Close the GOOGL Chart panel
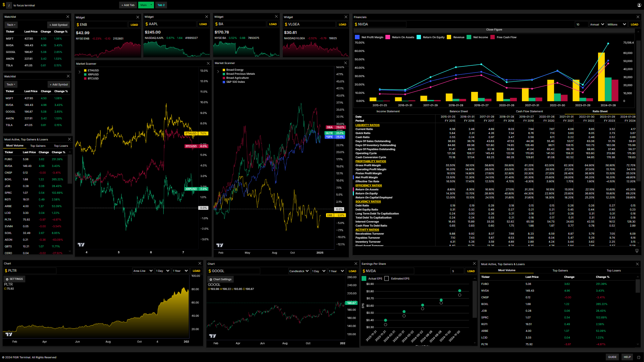The height and width of the screenshot is (362, 644). pyautogui.click(x=356, y=263)
